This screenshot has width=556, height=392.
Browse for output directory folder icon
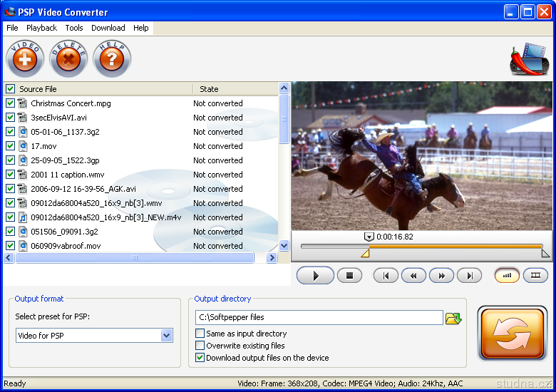tap(453, 318)
